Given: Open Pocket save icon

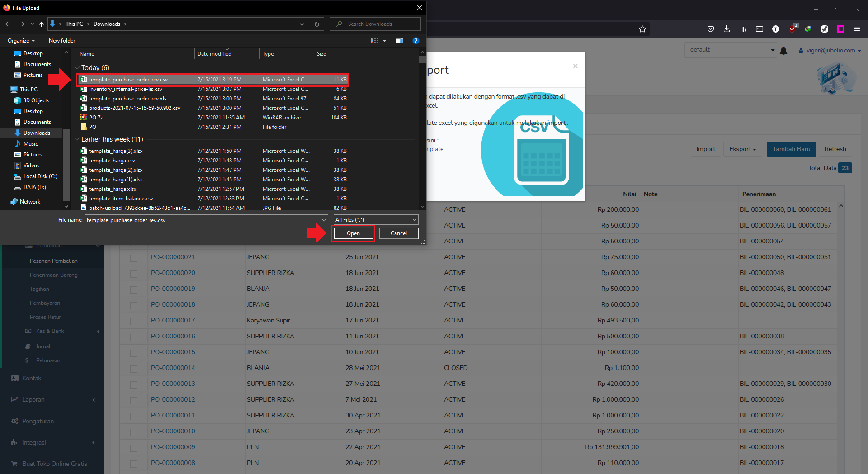Looking at the screenshot, I should pyautogui.click(x=711, y=29).
